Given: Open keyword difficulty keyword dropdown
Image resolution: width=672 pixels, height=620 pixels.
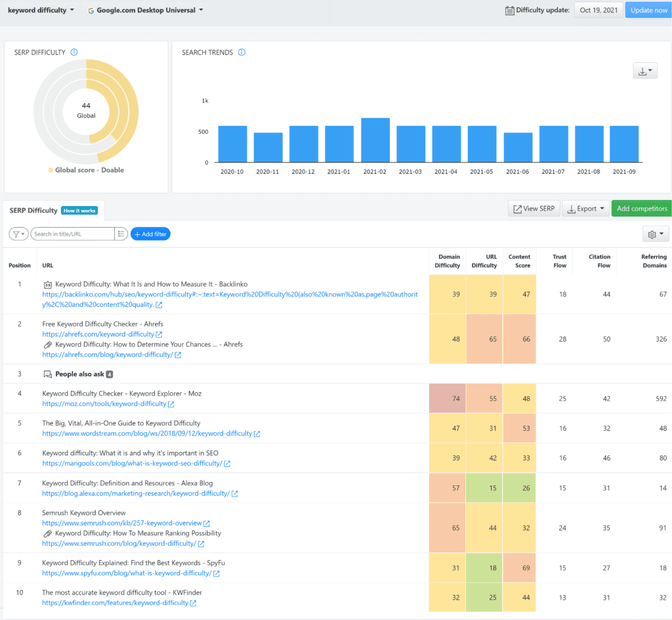Looking at the screenshot, I should coord(41,10).
